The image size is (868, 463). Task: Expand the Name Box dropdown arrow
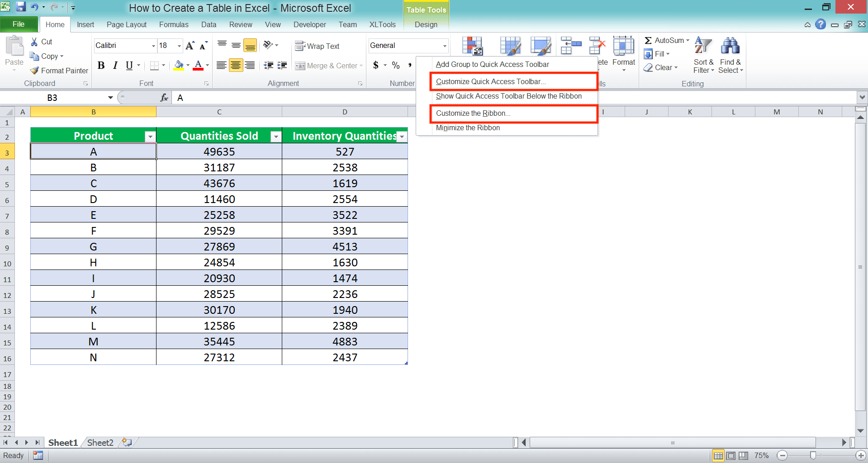click(x=110, y=98)
